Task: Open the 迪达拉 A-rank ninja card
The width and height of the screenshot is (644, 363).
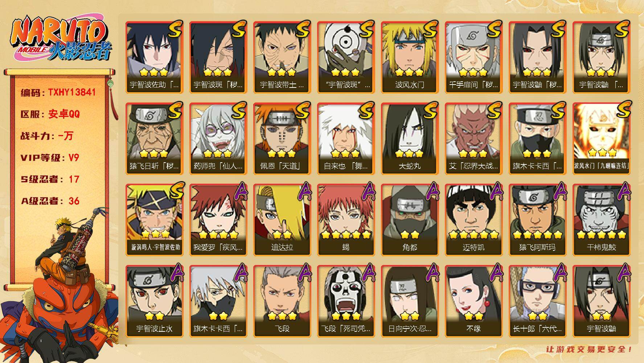Action: click(282, 220)
